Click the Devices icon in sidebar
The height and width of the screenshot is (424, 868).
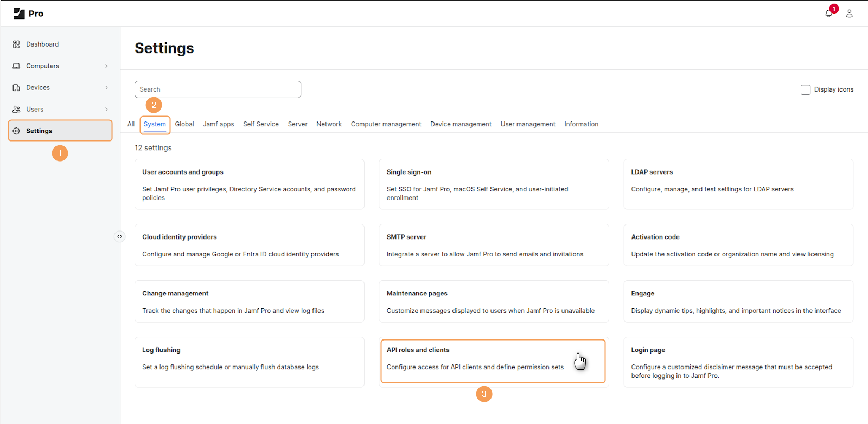tap(16, 88)
